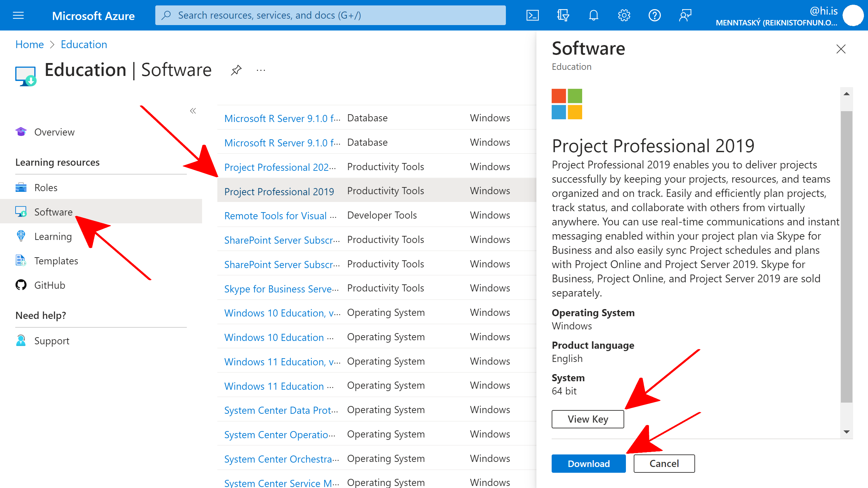The height and width of the screenshot is (488, 868).
Task: Click the Learning resources section heading
Action: tap(57, 162)
